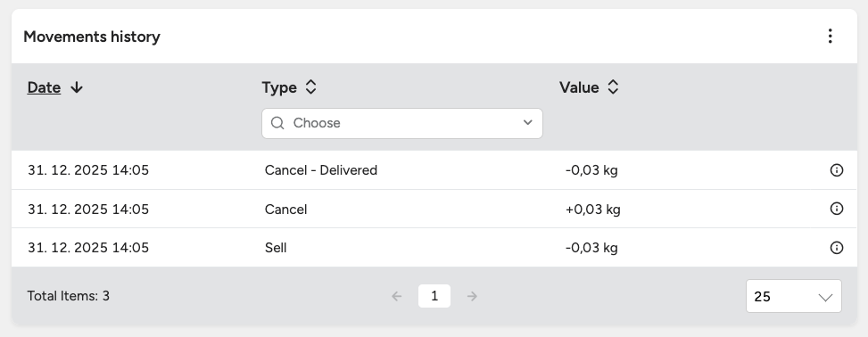The image size is (868, 337).
Task: Click the sort arrows beside Type
Action: pyautogui.click(x=310, y=86)
